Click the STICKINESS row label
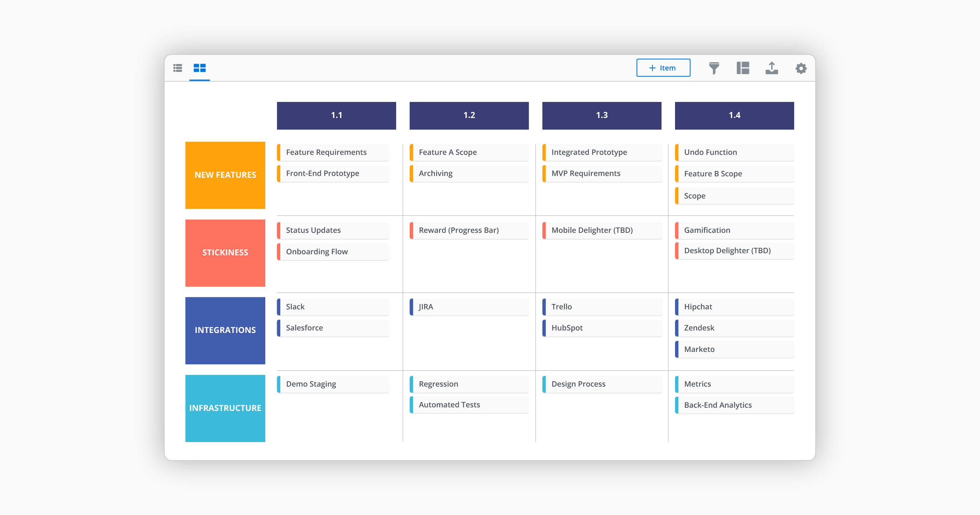Image resolution: width=980 pixels, height=515 pixels. click(225, 253)
